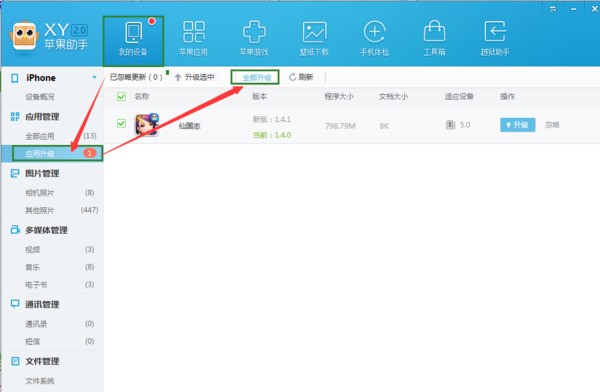
Task: Open the title bar menu icon
Action: tap(553, 9)
